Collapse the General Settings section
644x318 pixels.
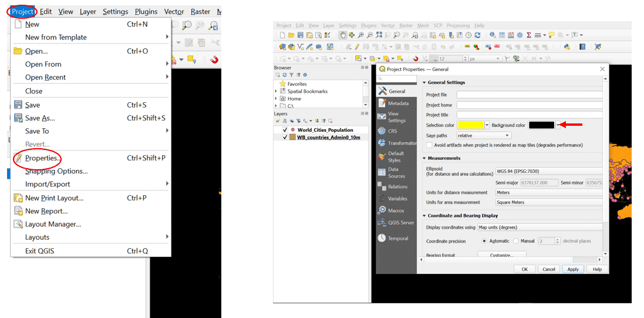point(424,82)
